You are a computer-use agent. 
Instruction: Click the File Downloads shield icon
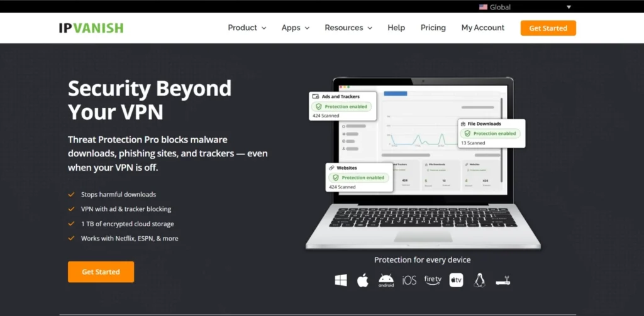[x=467, y=133]
